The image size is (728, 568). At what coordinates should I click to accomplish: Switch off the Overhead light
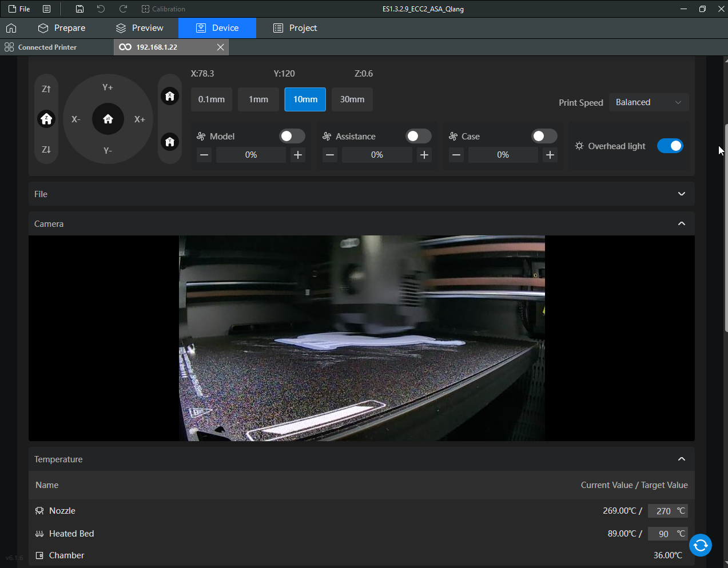coord(670,146)
